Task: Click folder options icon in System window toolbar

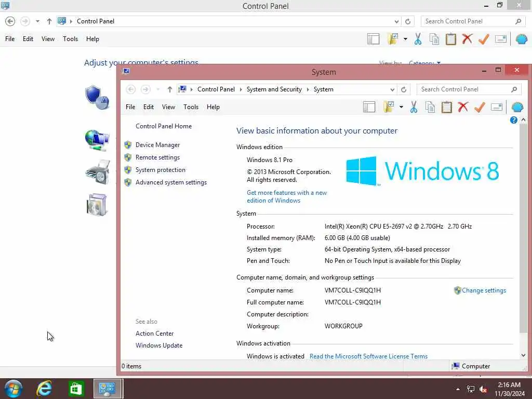Action: coord(389,107)
